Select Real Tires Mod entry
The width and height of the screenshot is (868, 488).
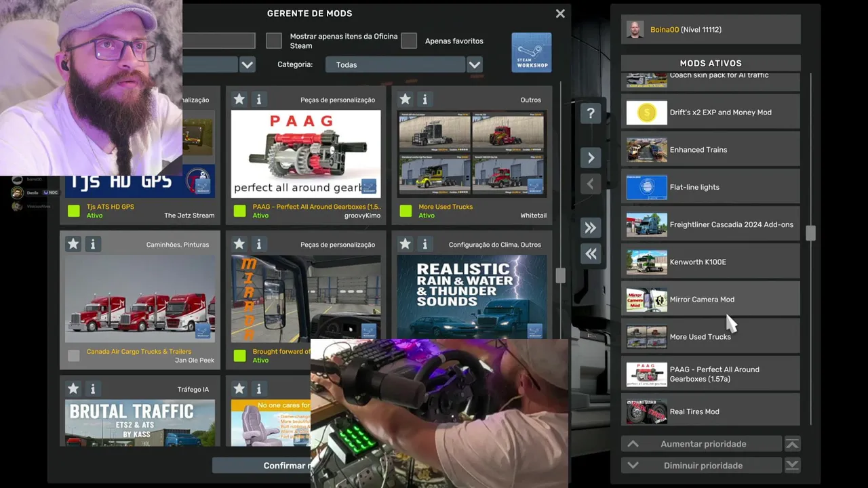point(711,411)
